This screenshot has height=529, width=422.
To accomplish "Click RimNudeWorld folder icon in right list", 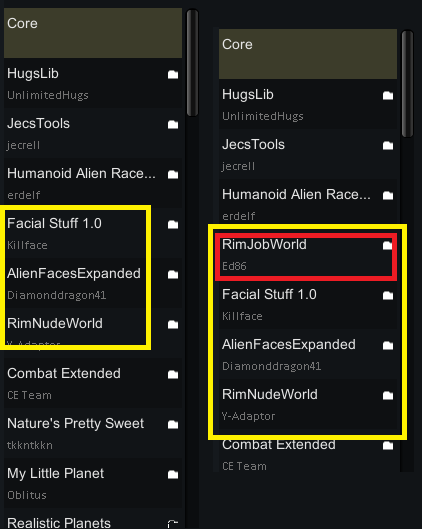I will click(x=388, y=395).
